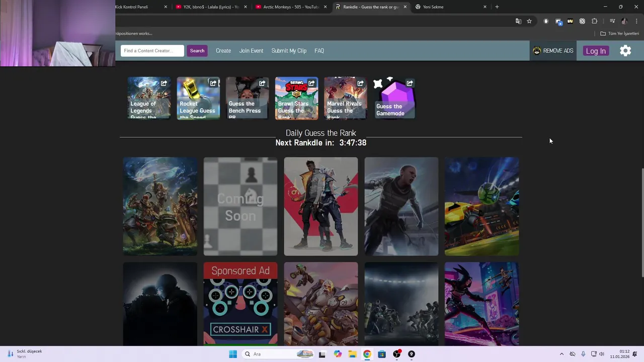
Task: Click the yellow W extension icon
Action: (x=570, y=21)
